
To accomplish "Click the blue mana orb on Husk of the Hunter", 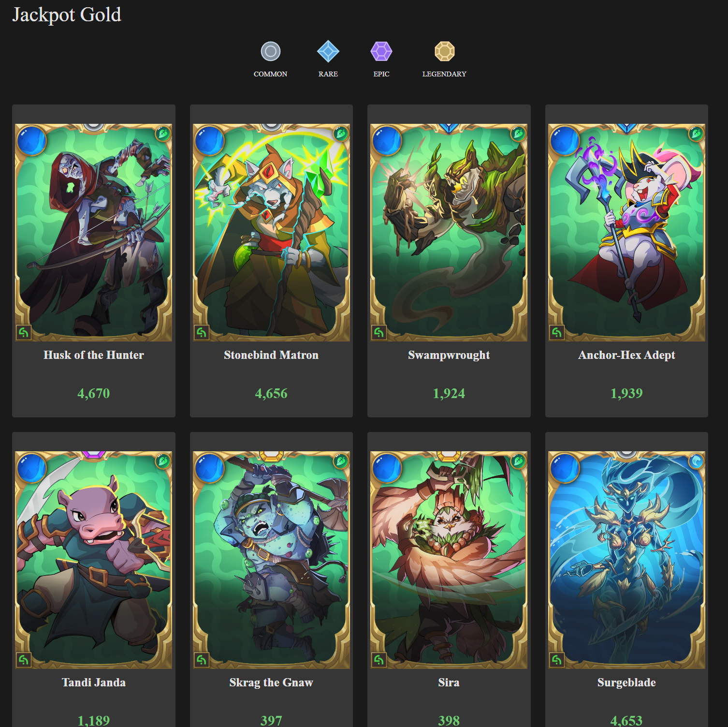I will [x=31, y=141].
